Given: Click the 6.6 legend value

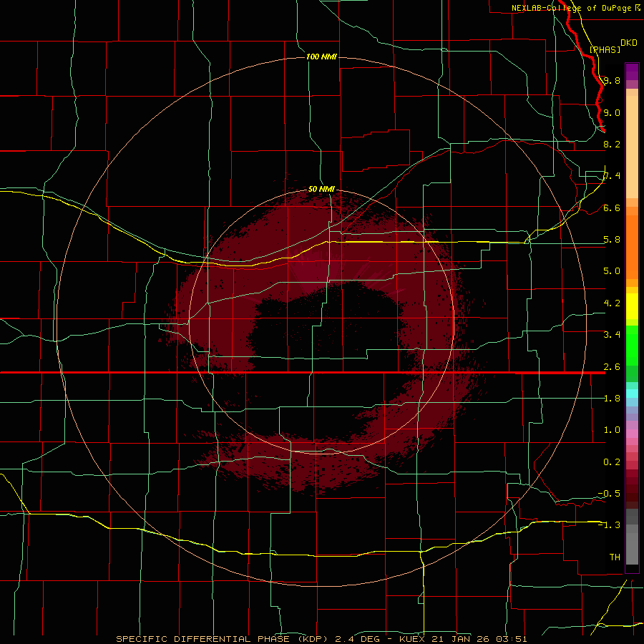Looking at the screenshot, I should (x=612, y=208).
